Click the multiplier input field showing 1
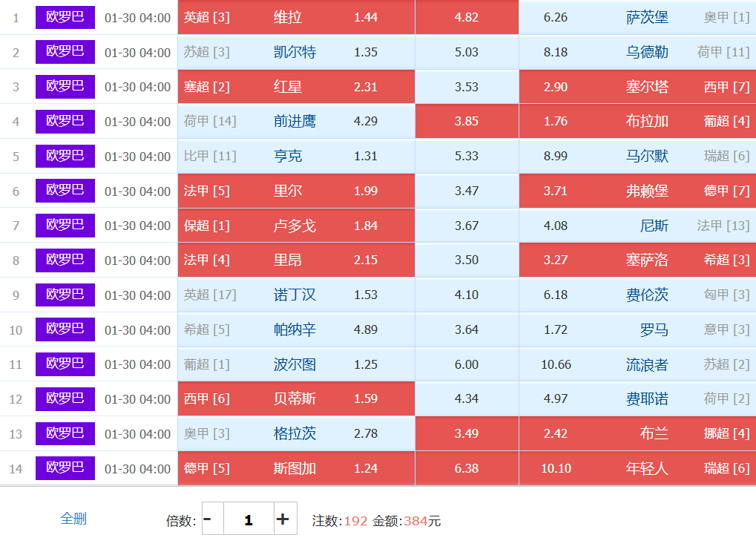756x535 pixels. click(249, 519)
